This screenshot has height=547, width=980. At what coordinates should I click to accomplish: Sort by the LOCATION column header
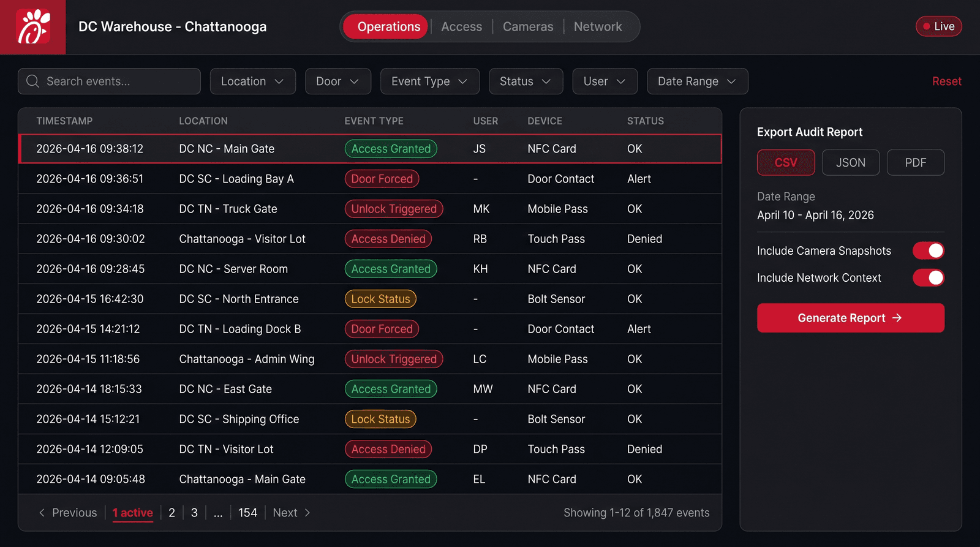click(x=203, y=121)
